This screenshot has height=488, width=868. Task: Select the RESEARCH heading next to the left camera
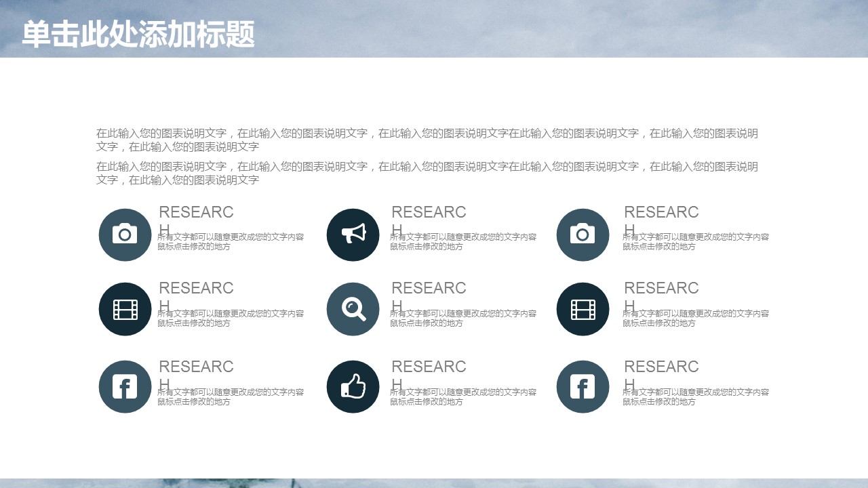(196, 213)
